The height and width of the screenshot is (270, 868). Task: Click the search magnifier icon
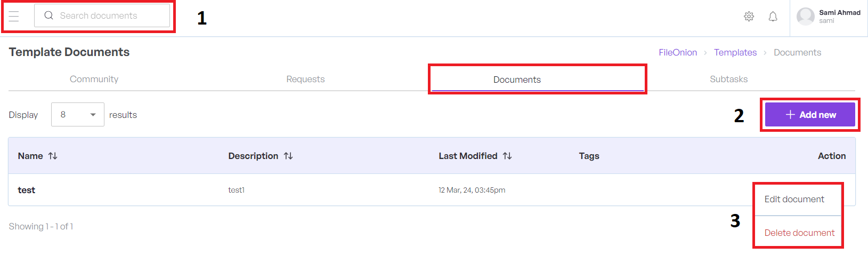point(48,15)
